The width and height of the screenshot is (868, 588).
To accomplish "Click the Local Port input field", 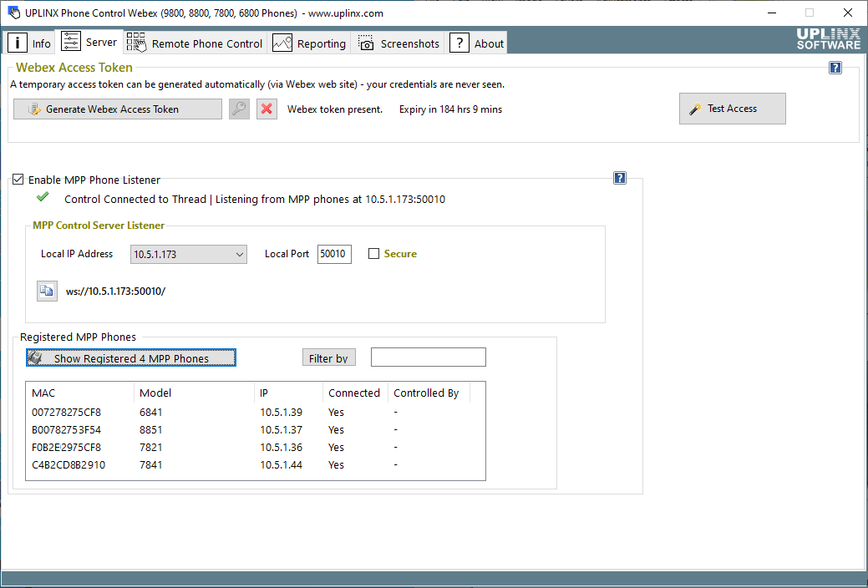I will (334, 254).
